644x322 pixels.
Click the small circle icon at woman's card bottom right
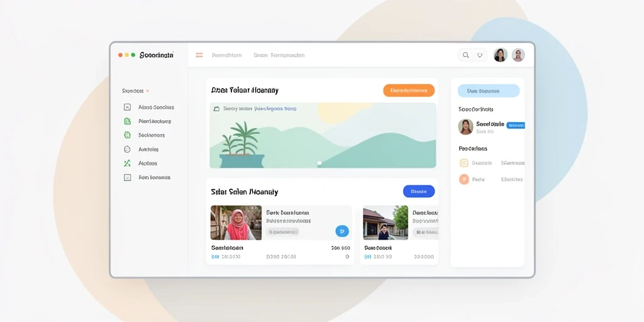(347, 257)
